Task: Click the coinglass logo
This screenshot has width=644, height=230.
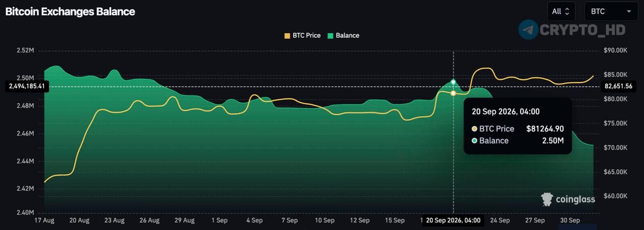Action: 568,199
